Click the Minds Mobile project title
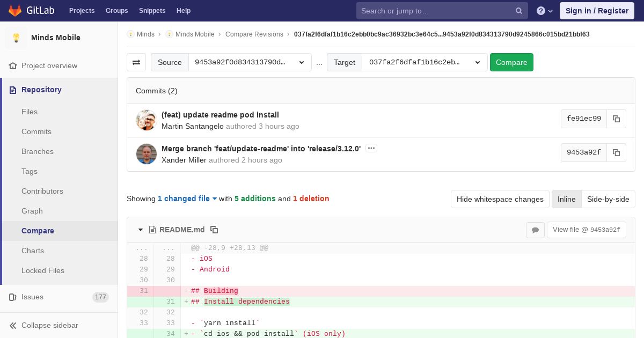 point(56,38)
